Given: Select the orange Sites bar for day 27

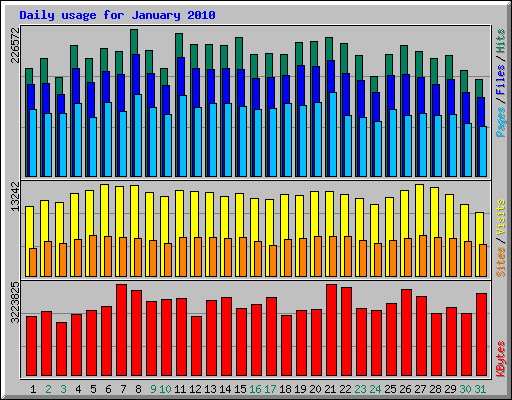Looking at the screenshot, I should (423, 256).
